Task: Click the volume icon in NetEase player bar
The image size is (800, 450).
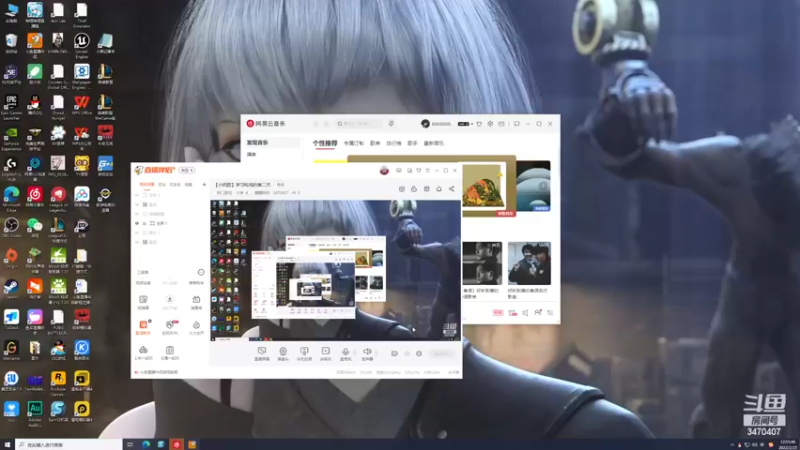Action: pyautogui.click(x=525, y=313)
